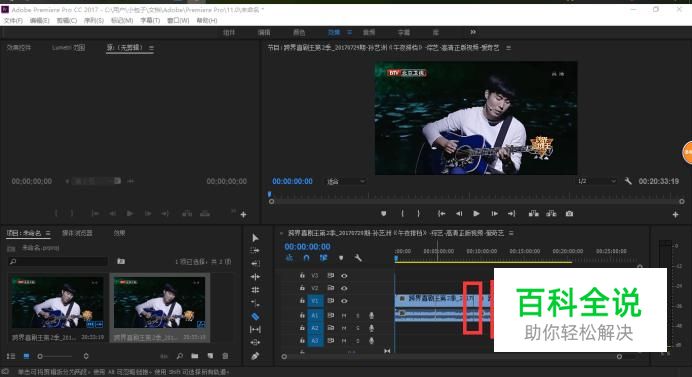The height and width of the screenshot is (377, 692).
Task: Switch project panel to icon view
Action: [26, 356]
